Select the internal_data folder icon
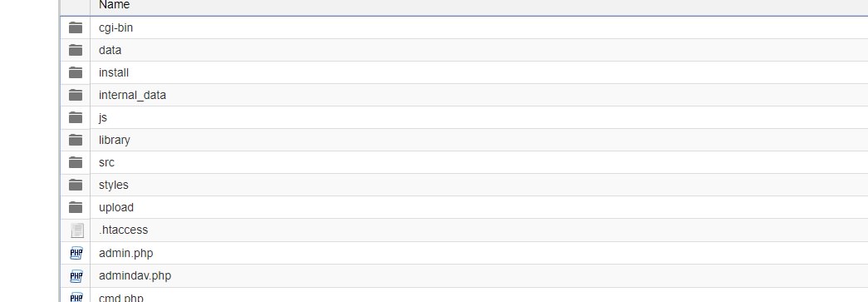 76,95
